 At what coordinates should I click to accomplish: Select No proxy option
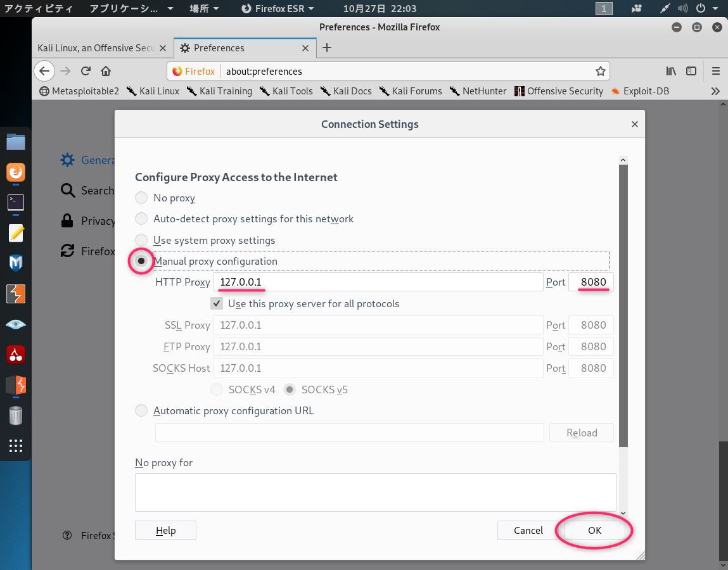(141, 198)
